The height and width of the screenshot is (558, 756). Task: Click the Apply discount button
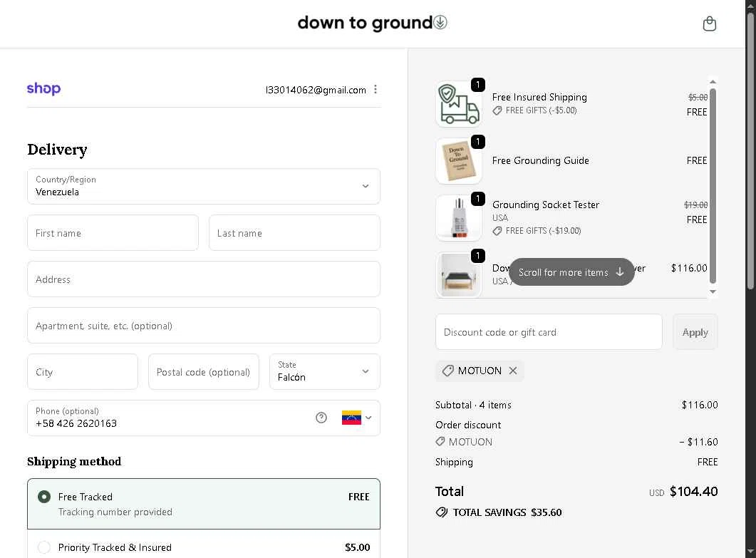pyautogui.click(x=695, y=332)
